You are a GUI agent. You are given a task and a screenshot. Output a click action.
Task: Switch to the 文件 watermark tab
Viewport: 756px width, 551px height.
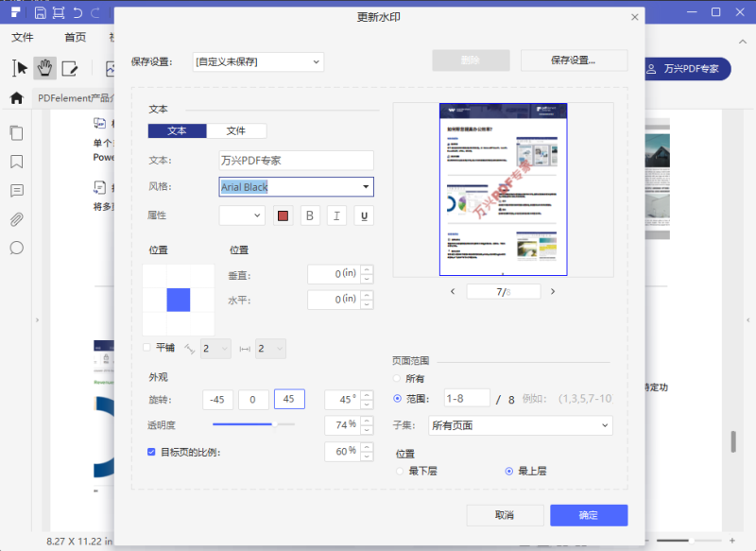point(236,130)
